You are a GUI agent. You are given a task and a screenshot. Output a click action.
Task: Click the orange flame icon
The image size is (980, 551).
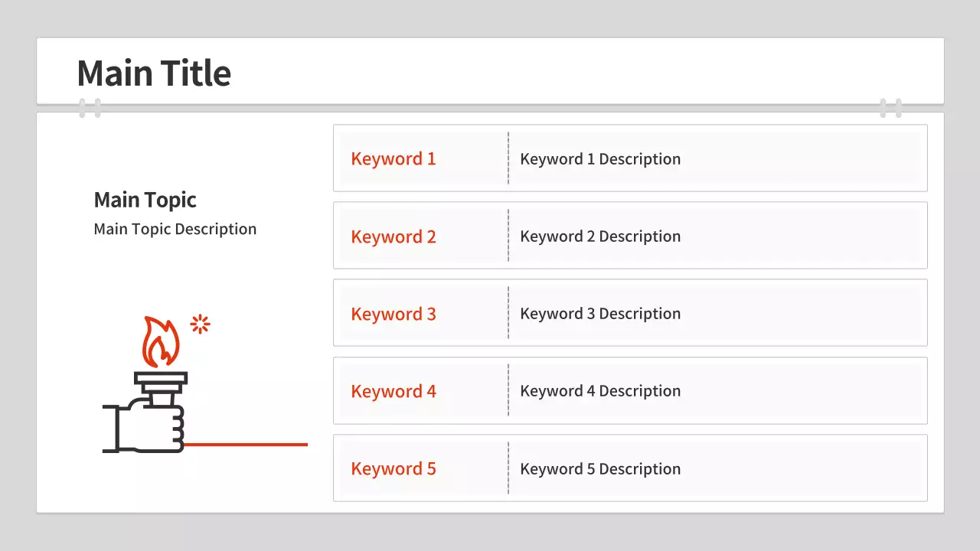[161, 342]
